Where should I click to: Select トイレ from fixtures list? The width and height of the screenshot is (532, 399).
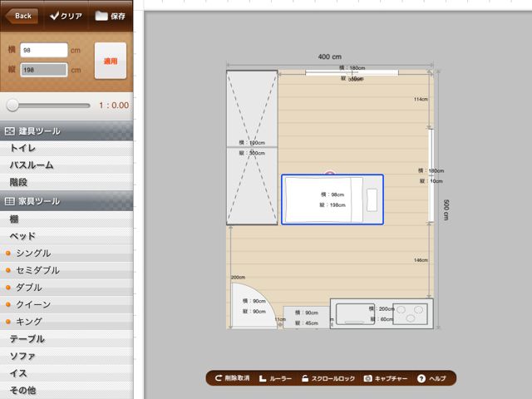(x=66, y=148)
